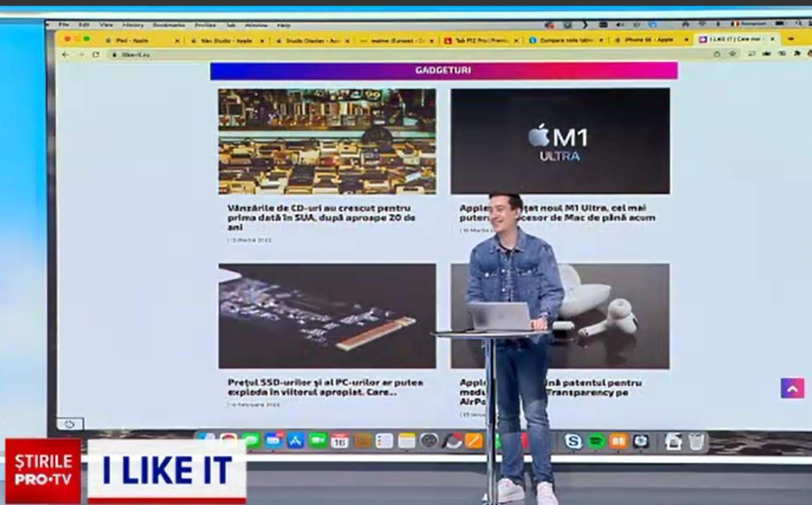Click the SSD article thumbnail image
This screenshot has width=812, height=505.
click(x=327, y=316)
